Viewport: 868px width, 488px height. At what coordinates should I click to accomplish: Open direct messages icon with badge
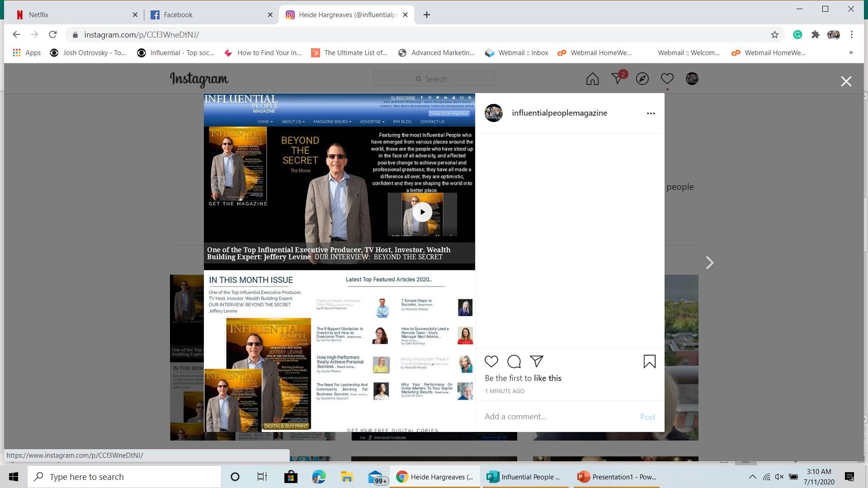pos(618,78)
